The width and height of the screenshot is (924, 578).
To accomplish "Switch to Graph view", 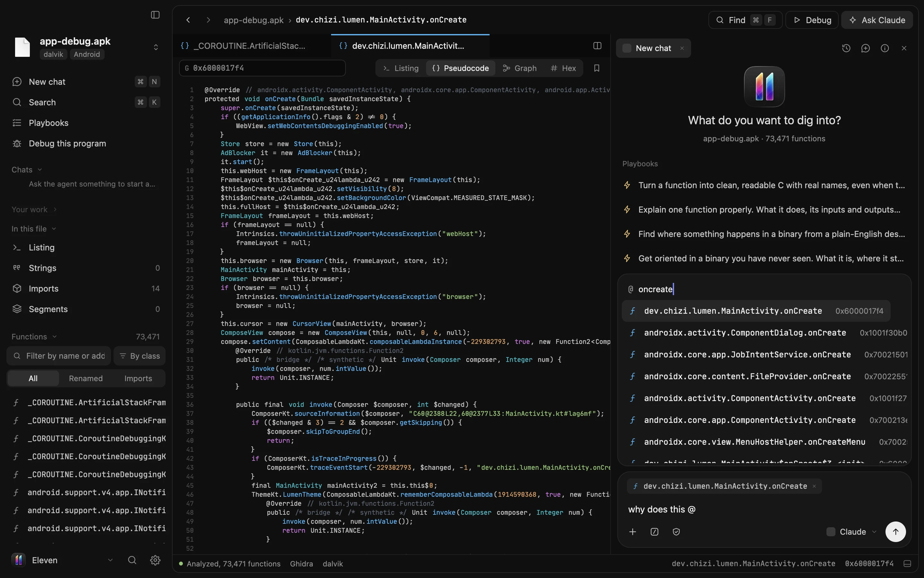I will pyautogui.click(x=520, y=68).
